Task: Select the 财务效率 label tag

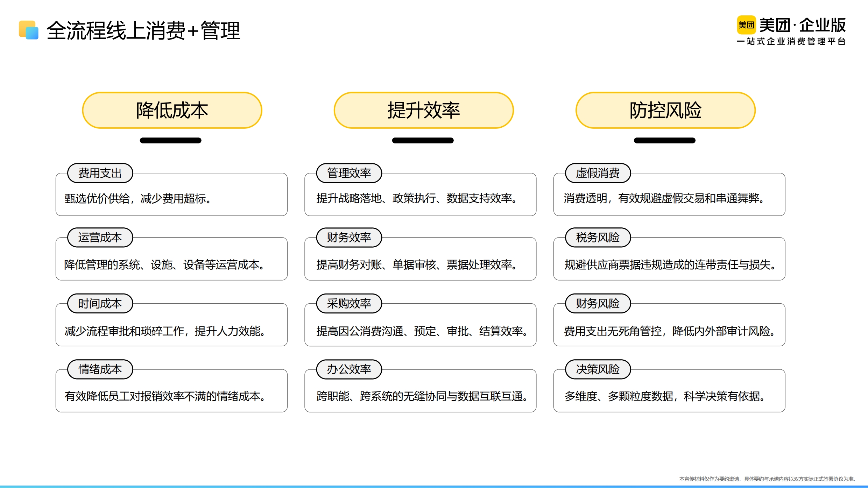Action: pos(349,237)
